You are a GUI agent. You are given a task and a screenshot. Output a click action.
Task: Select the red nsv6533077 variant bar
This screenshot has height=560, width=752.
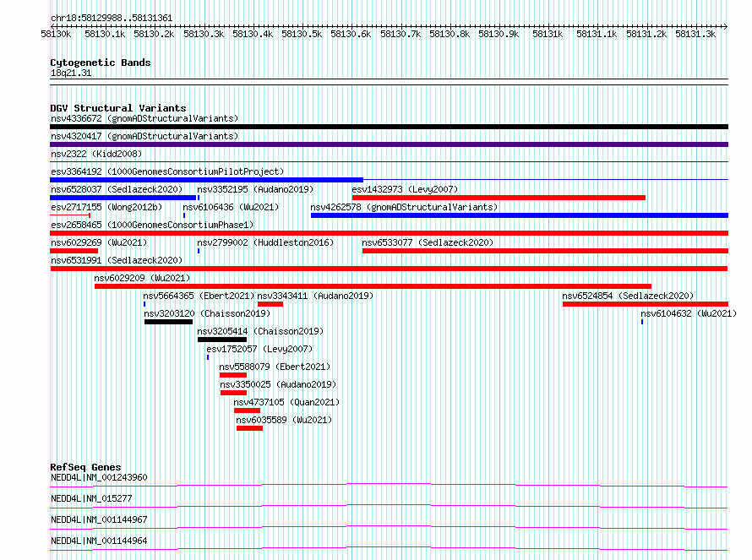[545, 251]
